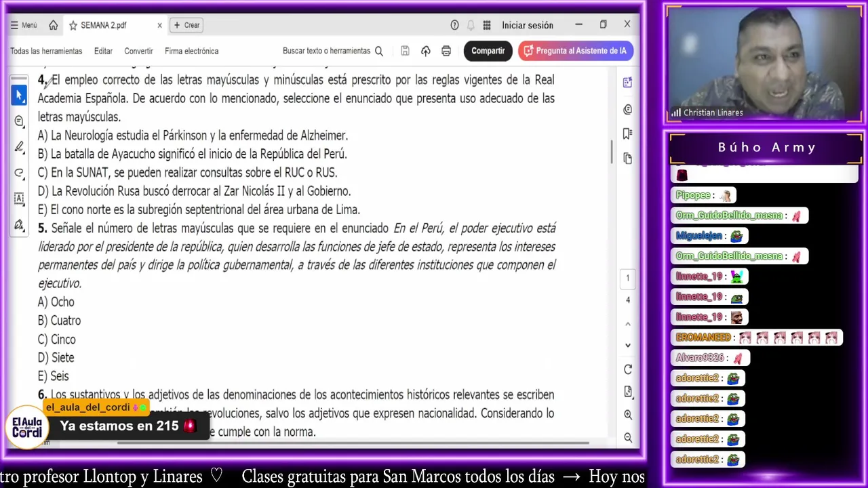Open Firma electrónica
868x488 pixels.
(191, 51)
